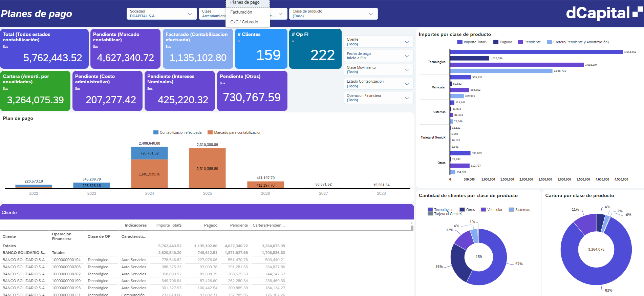Click the Facturado (Contabilizacion efectuada) card
The height and width of the screenshot is (296, 644).
click(198, 49)
